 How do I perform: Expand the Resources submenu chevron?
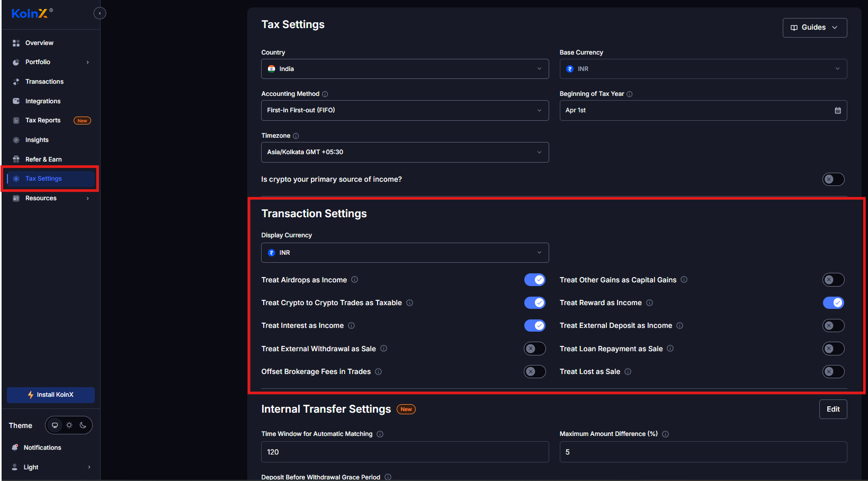coord(88,199)
